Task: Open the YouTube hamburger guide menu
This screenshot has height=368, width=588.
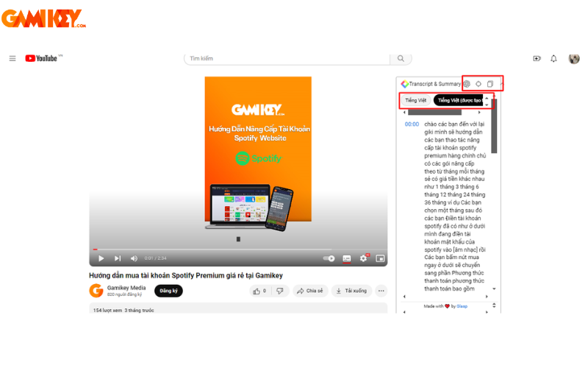Action: click(12, 58)
